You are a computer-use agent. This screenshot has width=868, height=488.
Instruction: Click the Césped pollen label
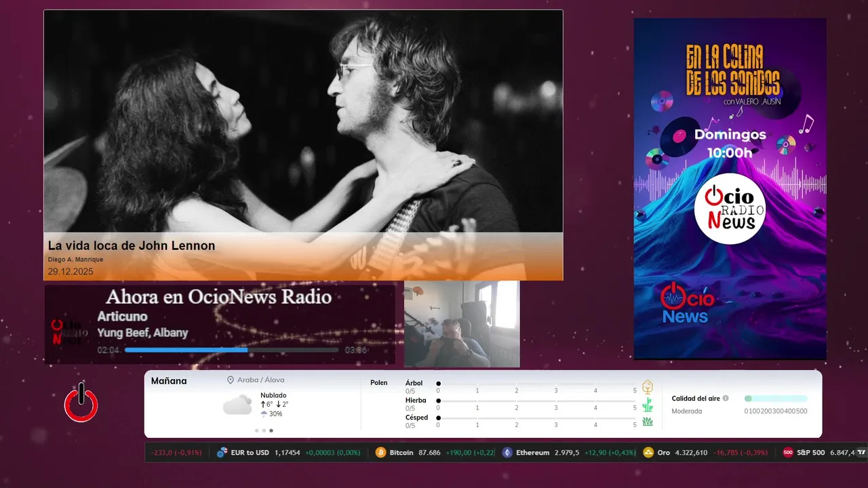(416, 418)
